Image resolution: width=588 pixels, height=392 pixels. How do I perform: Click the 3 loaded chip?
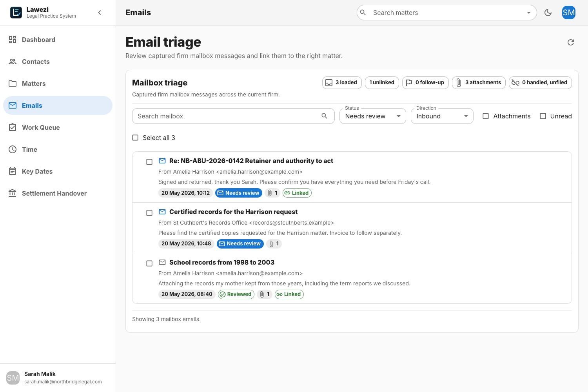coord(342,83)
